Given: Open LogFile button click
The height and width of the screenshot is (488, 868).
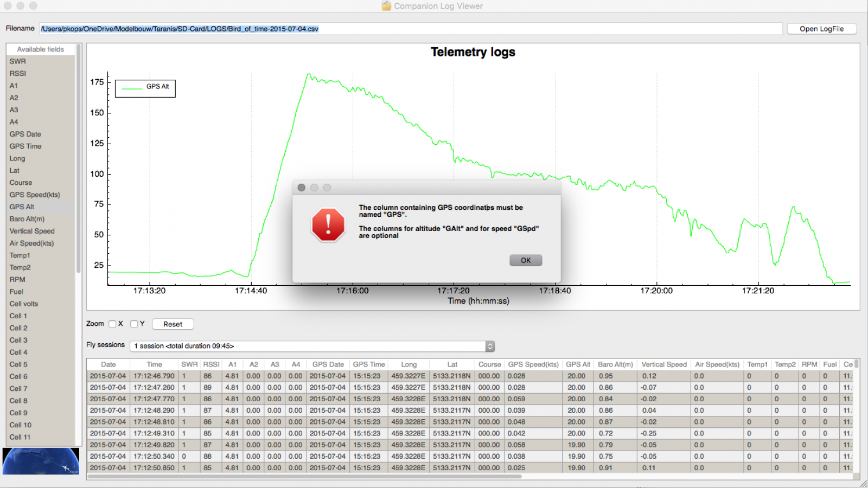Looking at the screenshot, I should (822, 29).
